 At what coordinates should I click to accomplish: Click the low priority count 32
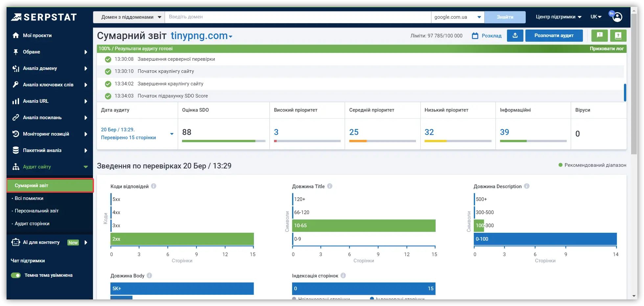pyautogui.click(x=429, y=132)
